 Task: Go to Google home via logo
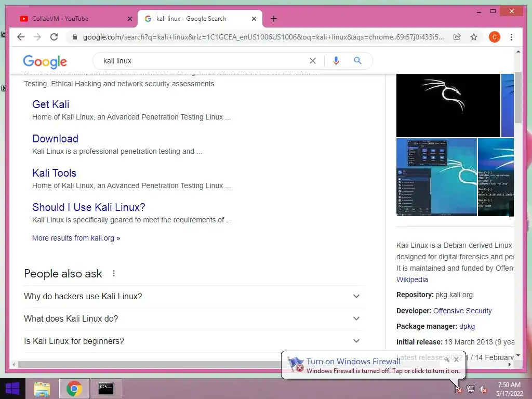tap(45, 61)
